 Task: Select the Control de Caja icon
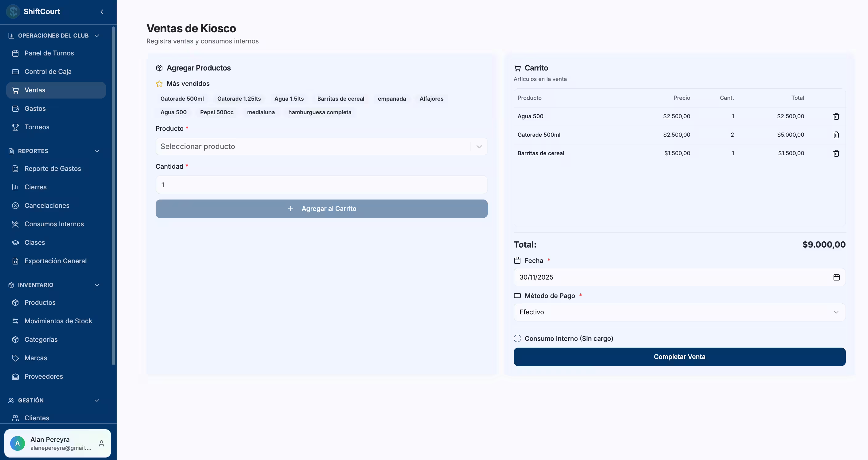[15, 71]
